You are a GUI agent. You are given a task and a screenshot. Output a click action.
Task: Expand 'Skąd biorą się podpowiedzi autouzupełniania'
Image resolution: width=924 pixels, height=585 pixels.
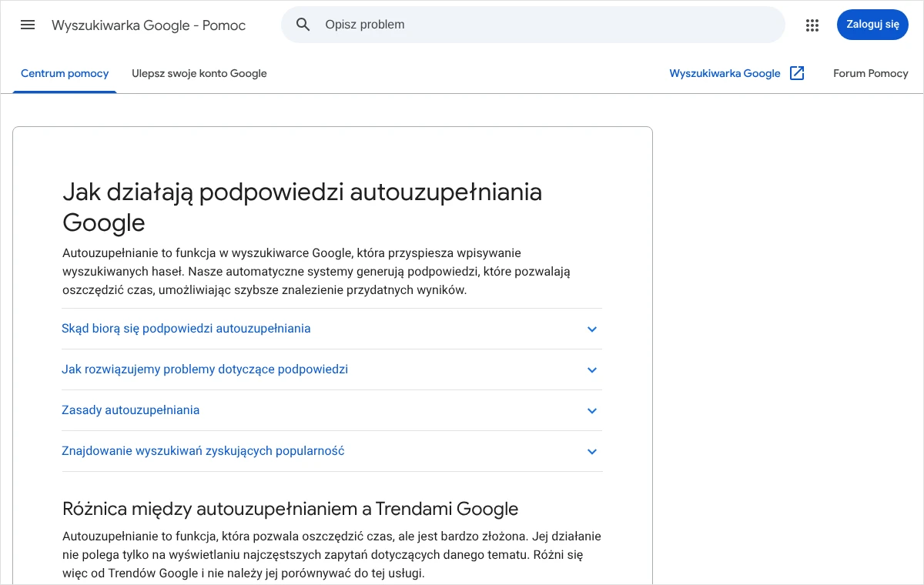pyautogui.click(x=332, y=329)
